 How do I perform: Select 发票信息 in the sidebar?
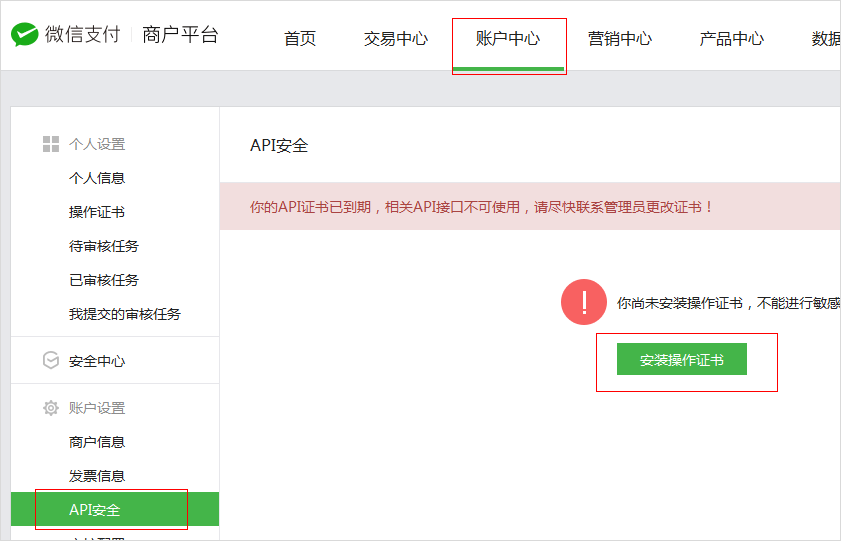pos(97,476)
